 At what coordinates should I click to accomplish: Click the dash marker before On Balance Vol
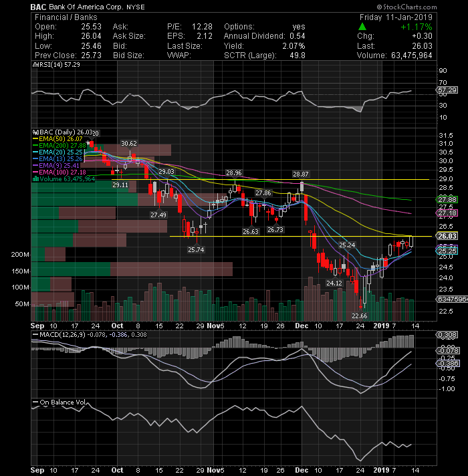coord(35,402)
